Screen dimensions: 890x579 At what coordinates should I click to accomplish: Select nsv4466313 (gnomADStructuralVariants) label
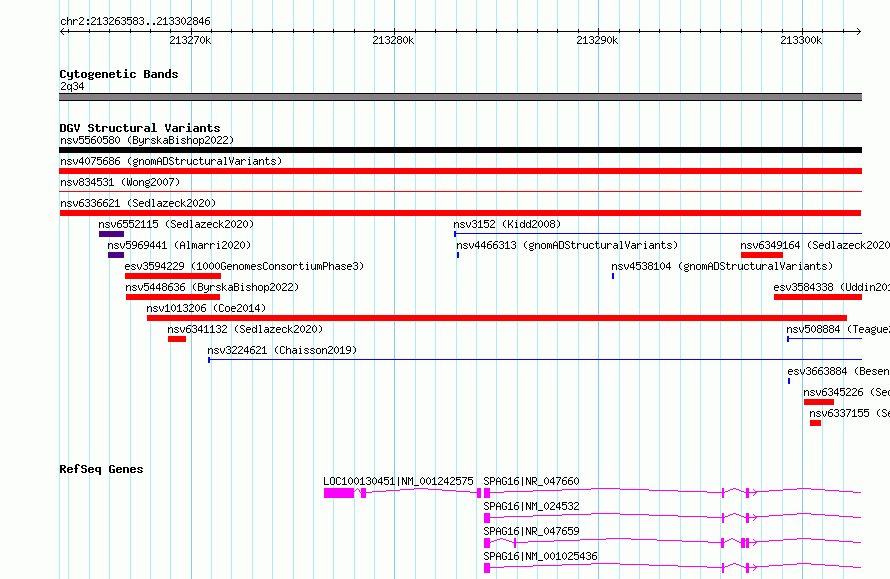click(567, 245)
